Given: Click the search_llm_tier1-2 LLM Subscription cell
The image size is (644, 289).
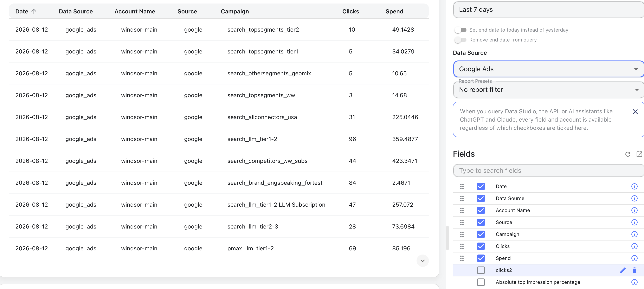Looking at the screenshot, I should (x=276, y=205).
